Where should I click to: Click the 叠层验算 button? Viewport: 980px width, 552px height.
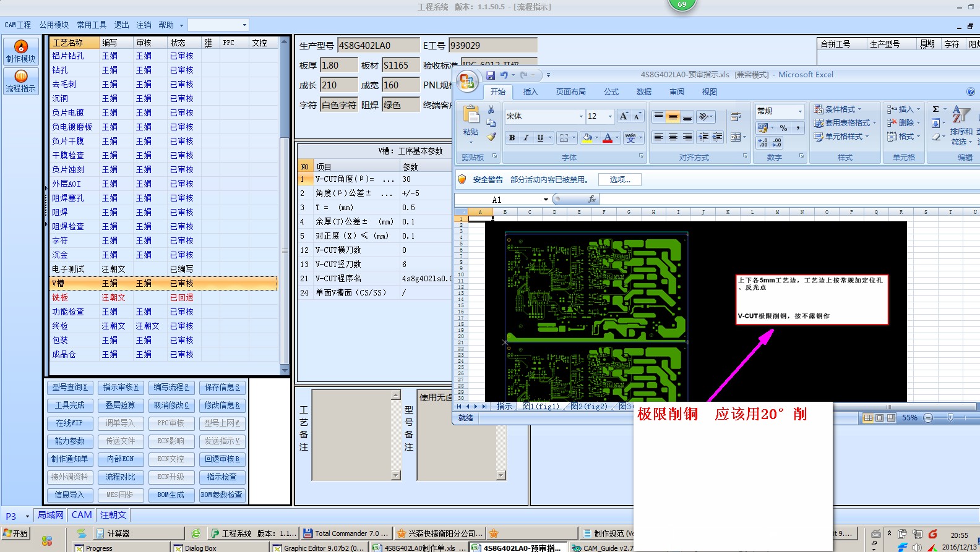click(120, 406)
